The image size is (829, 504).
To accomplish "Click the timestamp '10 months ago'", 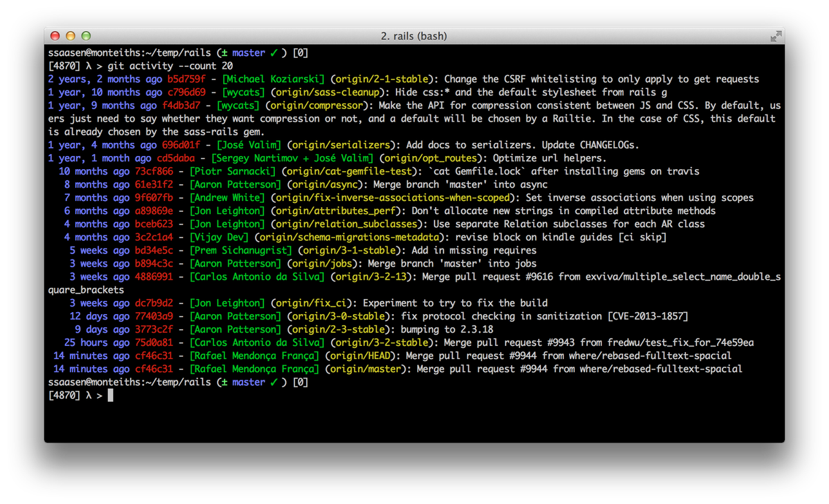I will 94,171.
